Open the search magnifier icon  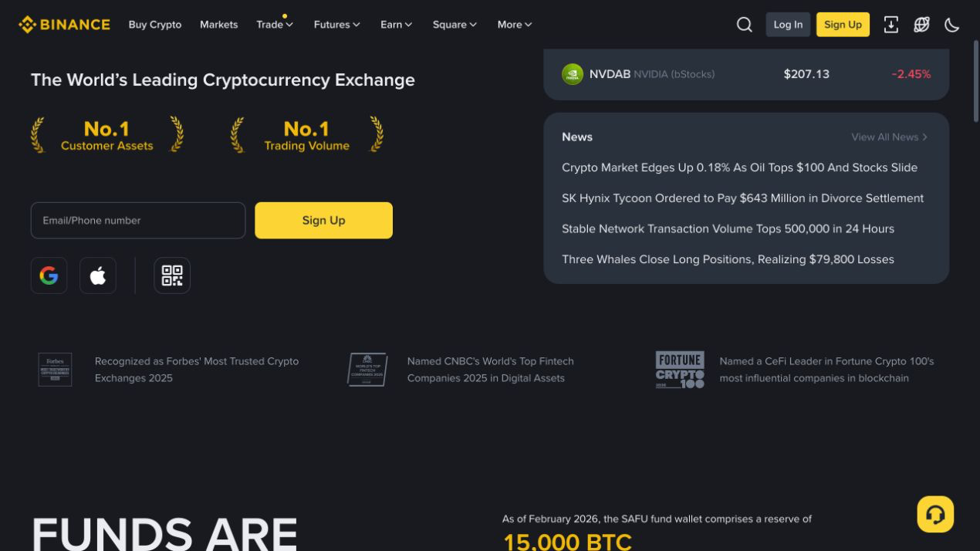[744, 25]
